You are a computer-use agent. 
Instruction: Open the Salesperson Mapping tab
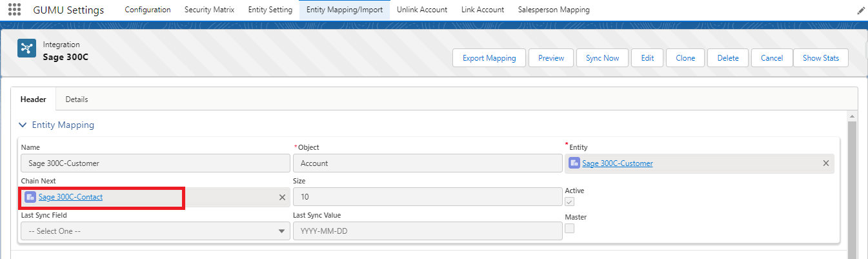tap(554, 10)
